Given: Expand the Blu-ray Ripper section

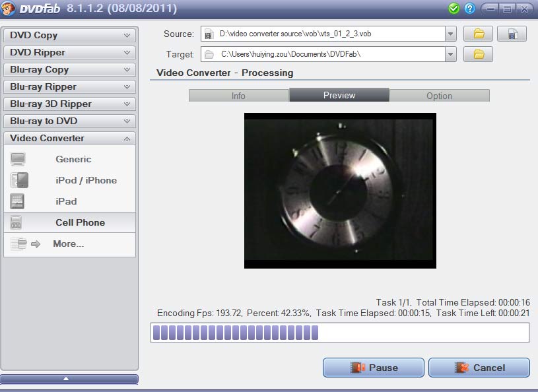Looking at the screenshot, I should 70,86.
